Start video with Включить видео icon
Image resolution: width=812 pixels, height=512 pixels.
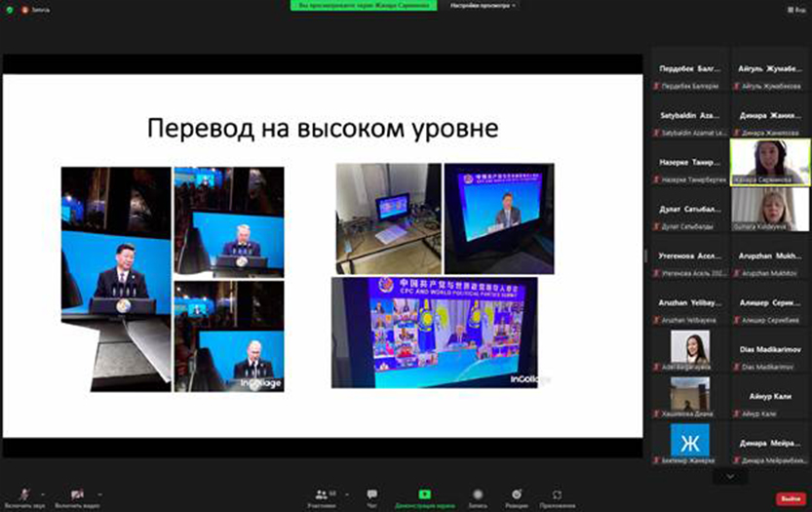[76, 495]
